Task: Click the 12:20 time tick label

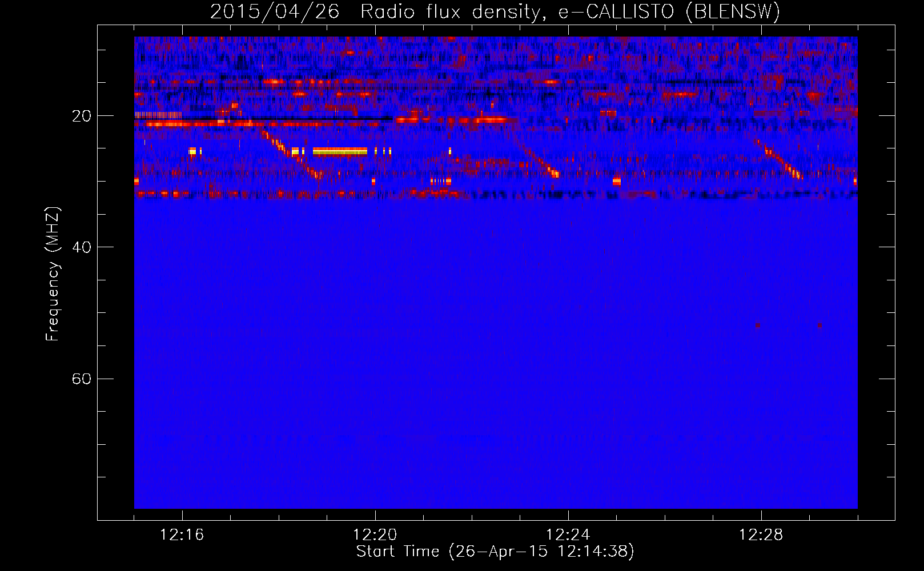Action: [375, 535]
